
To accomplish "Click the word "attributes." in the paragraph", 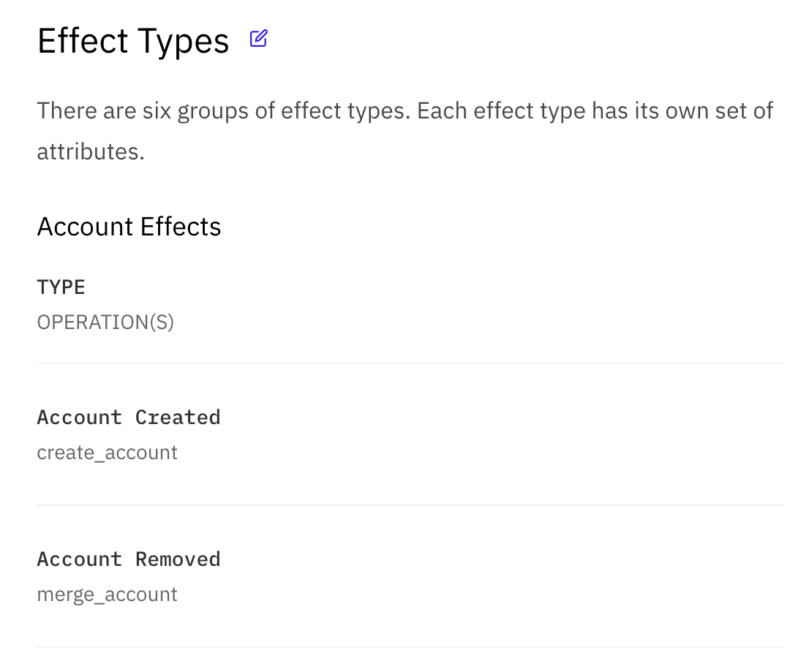I will pos(91,152).
